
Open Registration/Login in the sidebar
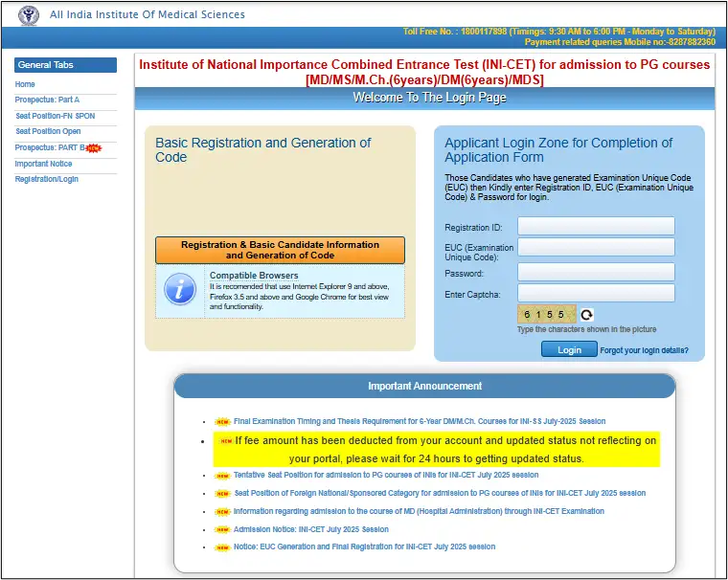(46, 179)
